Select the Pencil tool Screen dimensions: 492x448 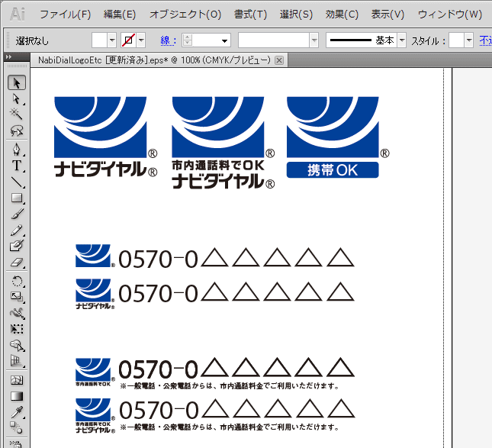tap(17, 230)
